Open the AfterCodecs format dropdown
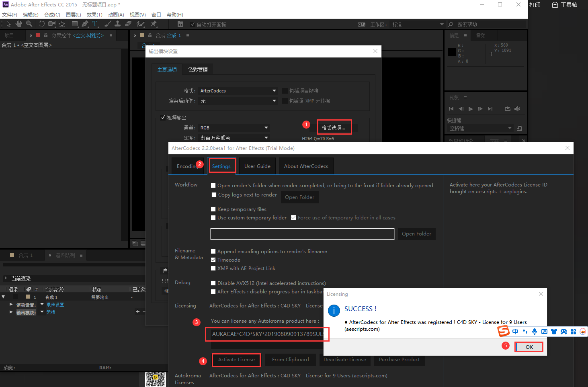Viewport: 588px width, 387px height. pos(237,90)
